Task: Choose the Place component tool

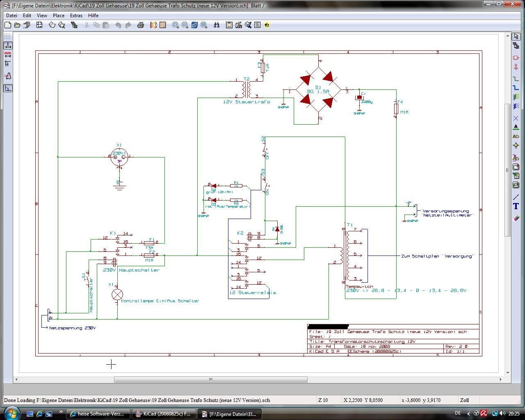Action: tap(516, 57)
